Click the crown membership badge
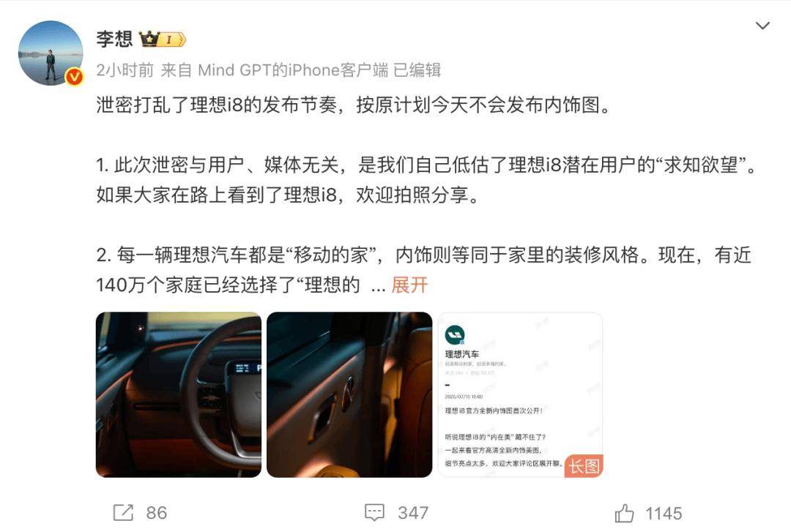This screenshot has width=791, height=532. pyautogui.click(x=163, y=39)
